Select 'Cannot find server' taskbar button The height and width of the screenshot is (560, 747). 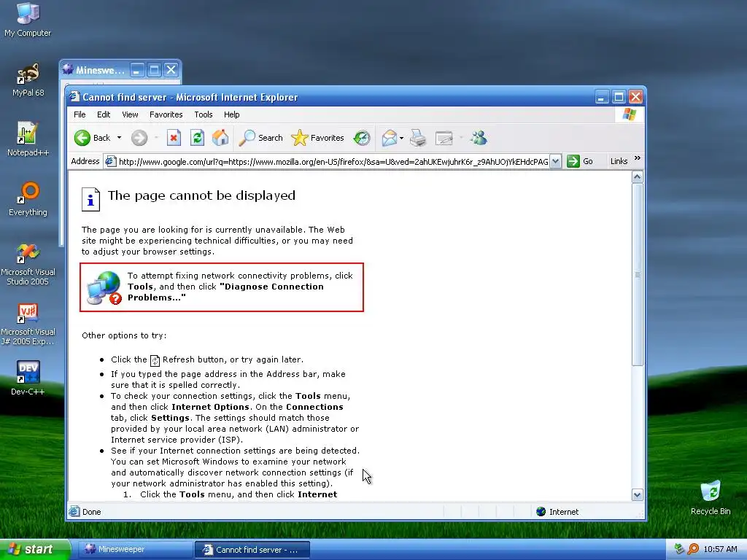[252, 550]
